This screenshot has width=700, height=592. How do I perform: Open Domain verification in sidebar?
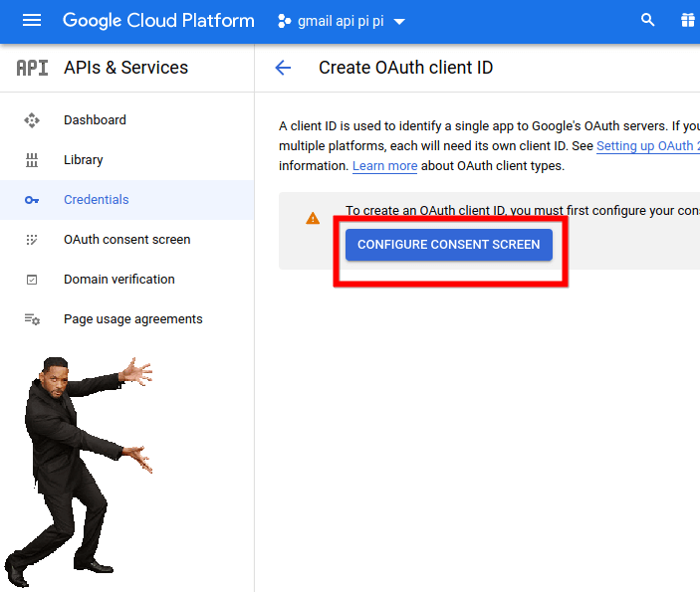pos(119,280)
